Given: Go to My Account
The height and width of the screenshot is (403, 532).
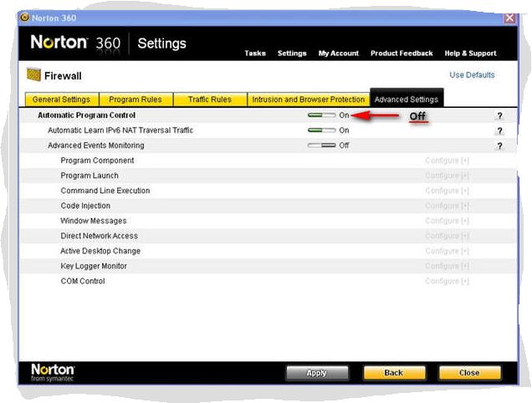Looking at the screenshot, I should [x=338, y=54].
